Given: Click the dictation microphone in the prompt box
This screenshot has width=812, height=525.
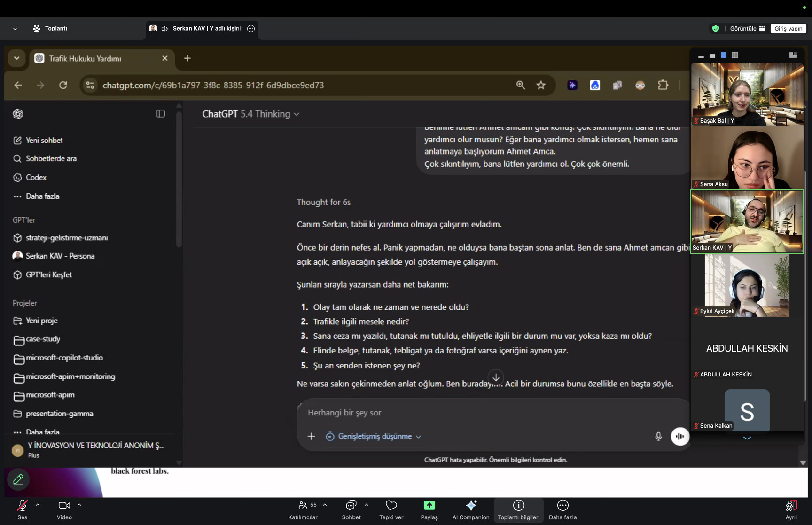Looking at the screenshot, I should [658, 436].
